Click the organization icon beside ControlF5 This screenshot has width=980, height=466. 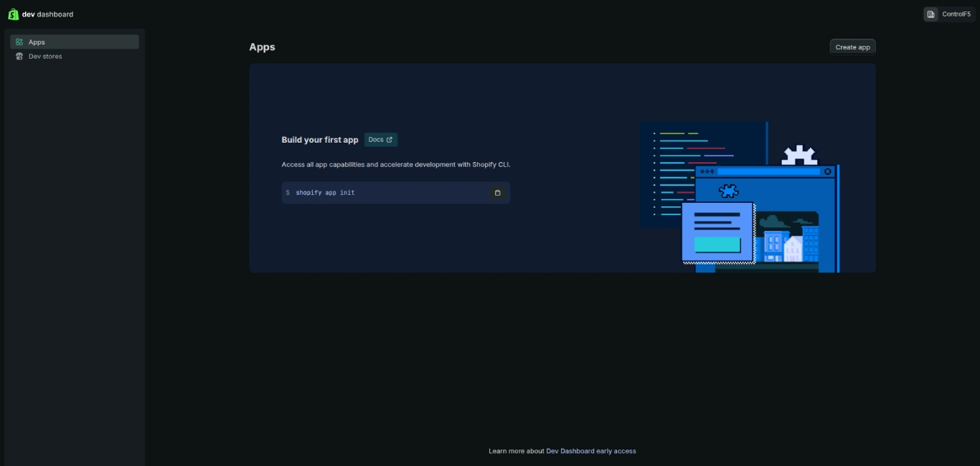930,14
